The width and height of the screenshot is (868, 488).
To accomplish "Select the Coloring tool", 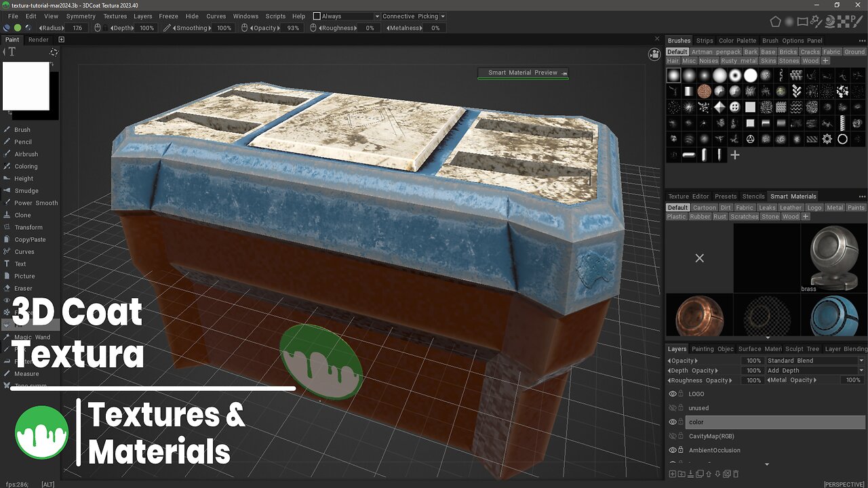I will click(x=26, y=166).
